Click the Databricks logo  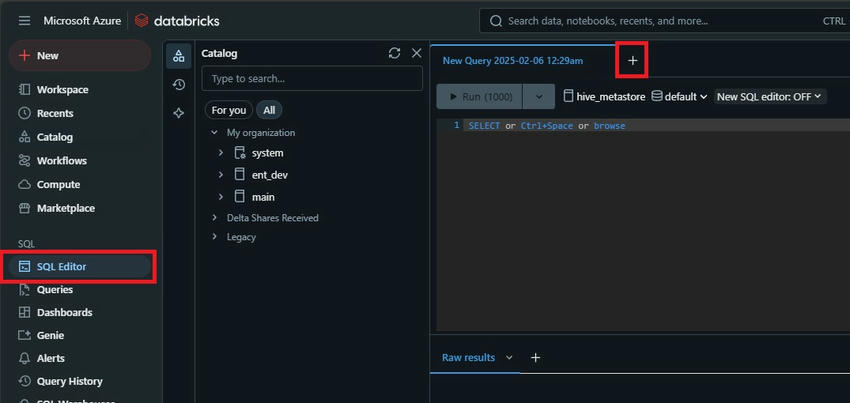177,21
